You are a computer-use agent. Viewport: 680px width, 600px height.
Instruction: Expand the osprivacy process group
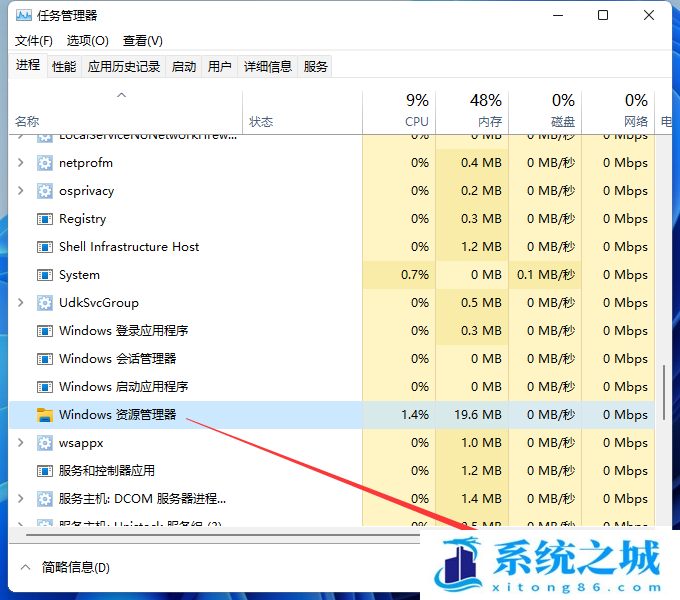point(21,191)
